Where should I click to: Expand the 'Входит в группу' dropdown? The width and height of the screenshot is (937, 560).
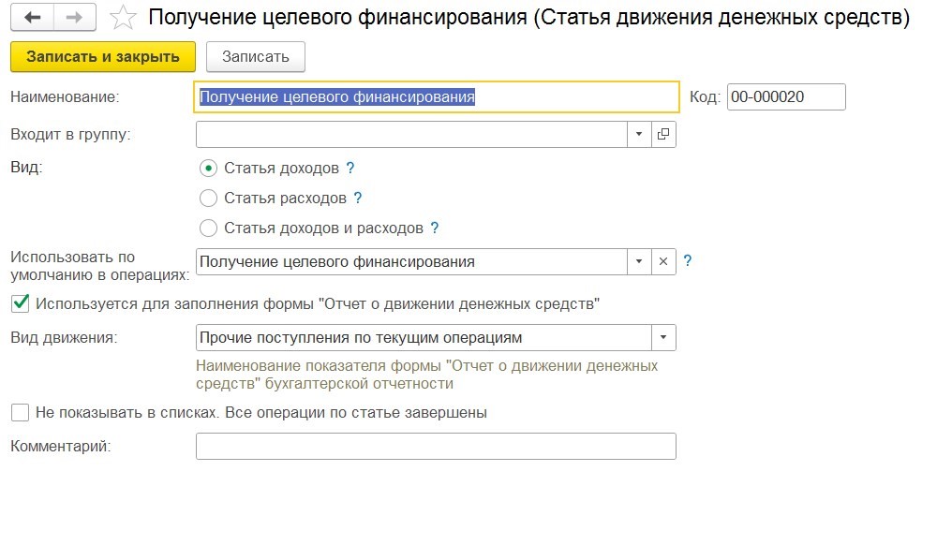pyautogui.click(x=639, y=135)
